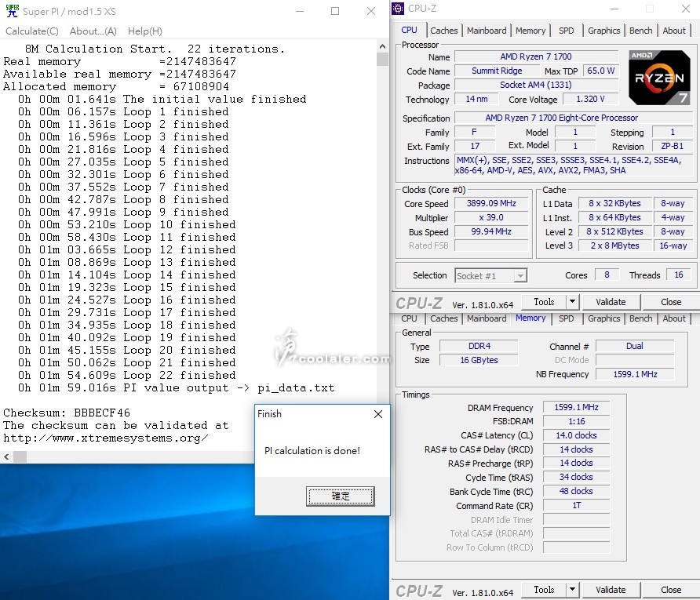The image size is (700, 600).
Task: Open the Caches tab in lower CPU-Z window
Action: pyautogui.click(x=443, y=318)
